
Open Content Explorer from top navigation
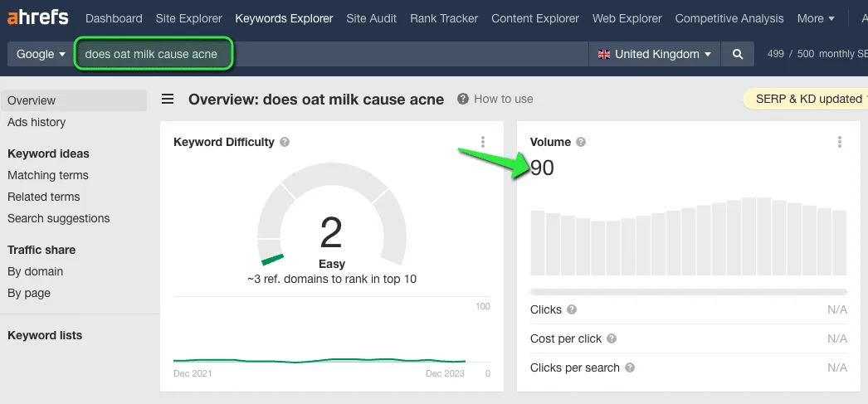[x=535, y=18]
